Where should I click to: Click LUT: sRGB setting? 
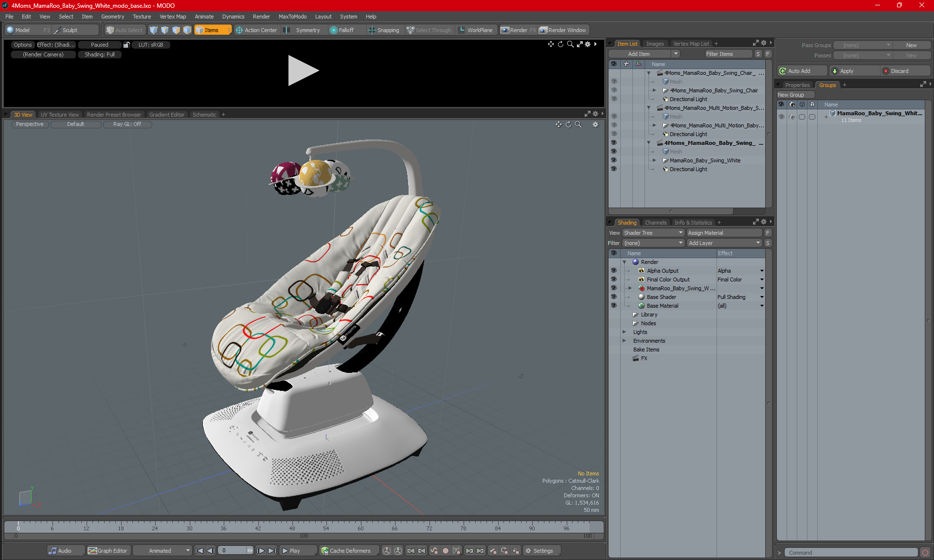click(151, 45)
